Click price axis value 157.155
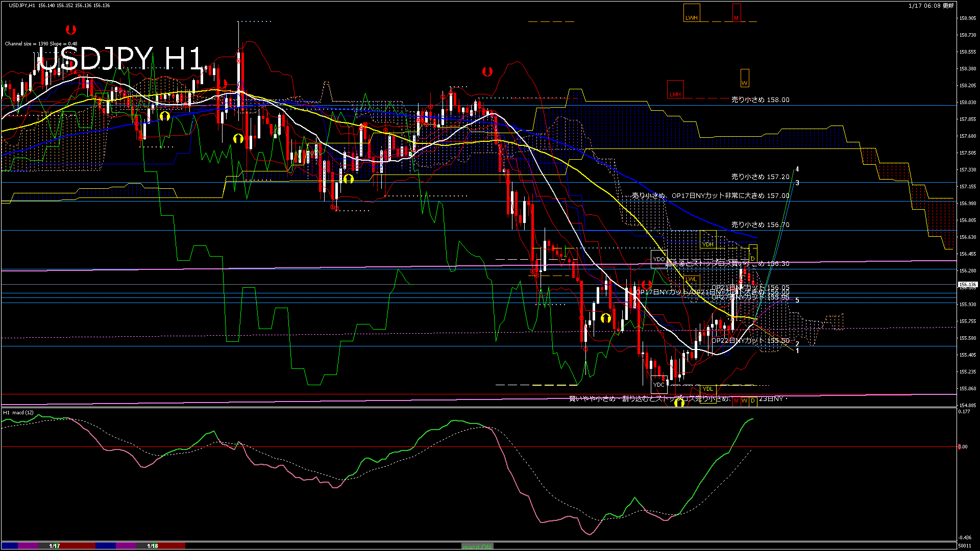This screenshot has width=980, height=551. (968, 187)
